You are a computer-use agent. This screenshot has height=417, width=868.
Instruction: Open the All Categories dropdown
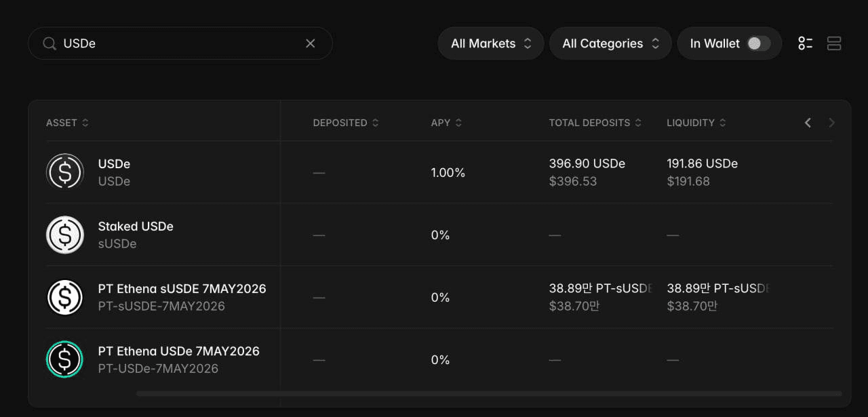(610, 43)
